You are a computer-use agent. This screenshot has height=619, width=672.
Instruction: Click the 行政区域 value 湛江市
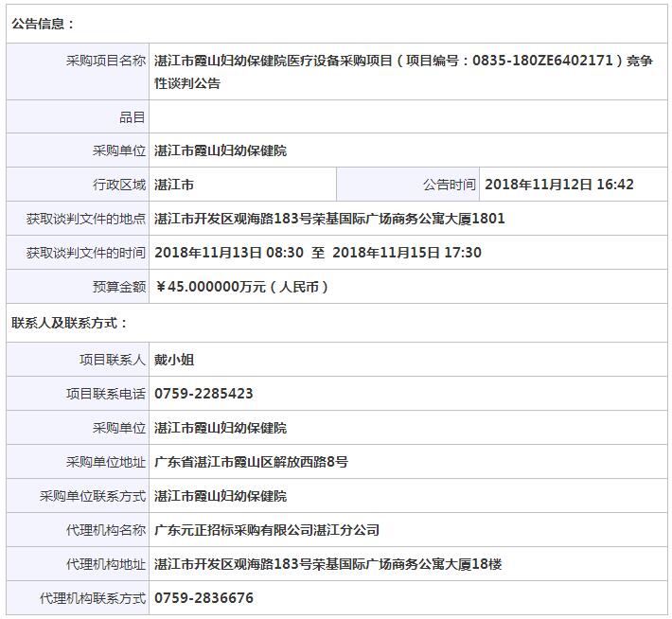[x=174, y=185]
